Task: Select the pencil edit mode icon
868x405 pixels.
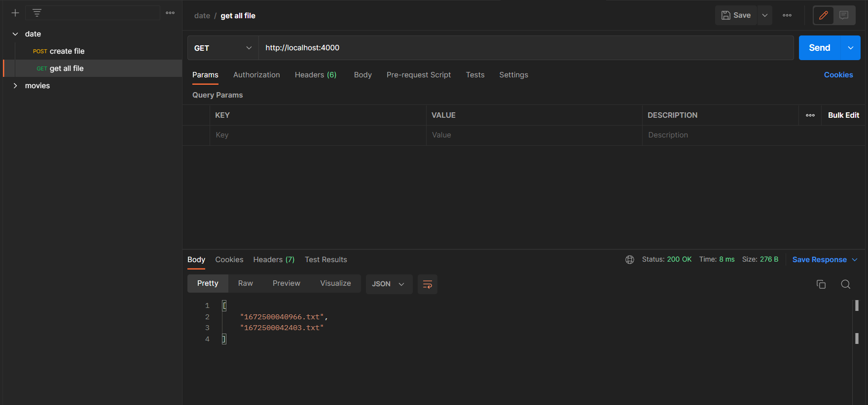Action: [x=824, y=15]
